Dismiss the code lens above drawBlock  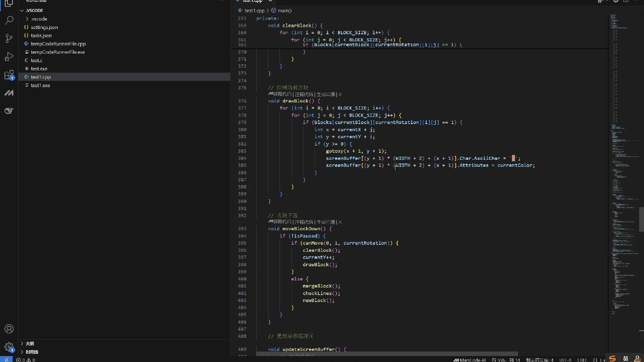pos(340,95)
